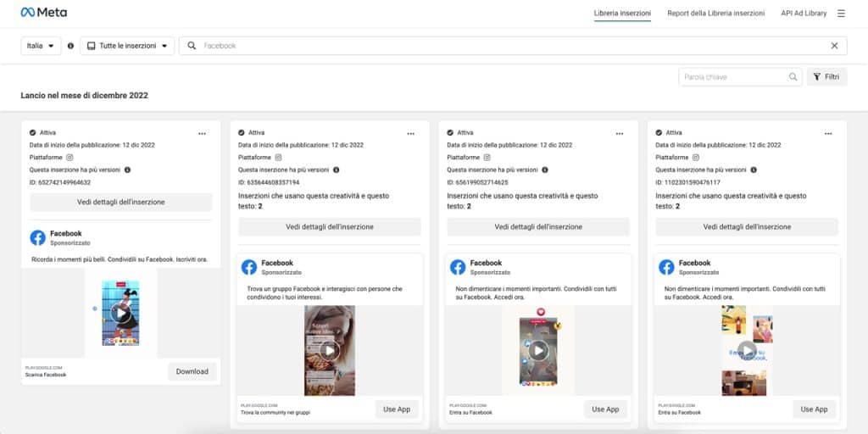The width and height of the screenshot is (868, 434).
Task: Click the magnifier in Parola chiave field
Action: pos(793,77)
